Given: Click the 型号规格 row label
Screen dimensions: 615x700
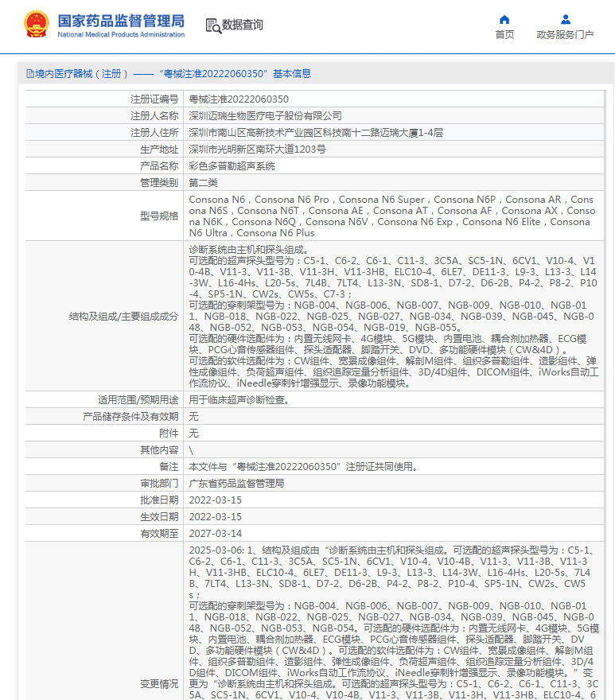Looking at the screenshot, I should [x=158, y=216].
